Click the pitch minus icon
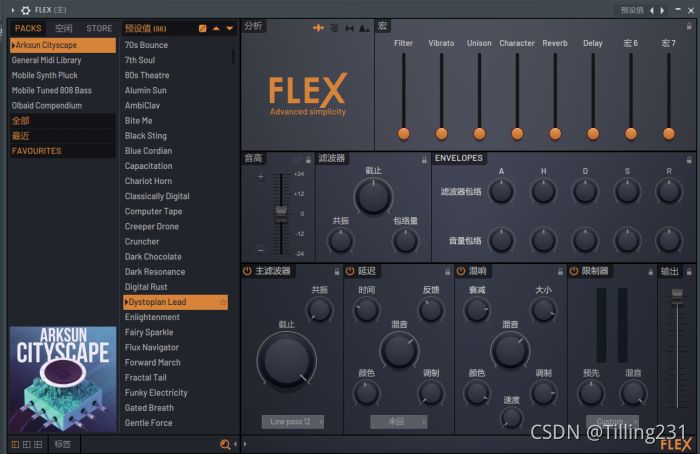The image size is (700, 454). (x=261, y=250)
